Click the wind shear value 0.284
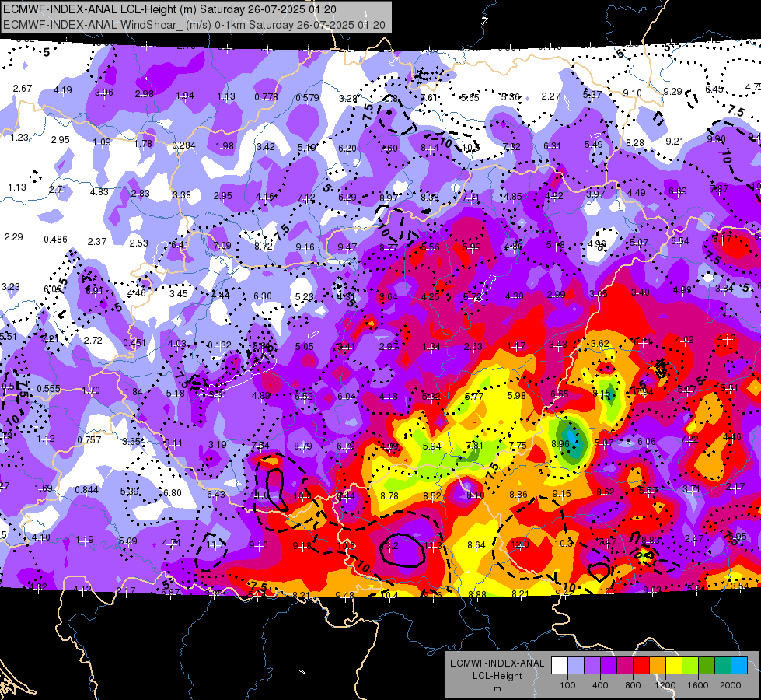This screenshot has height=700, width=761. [184, 145]
